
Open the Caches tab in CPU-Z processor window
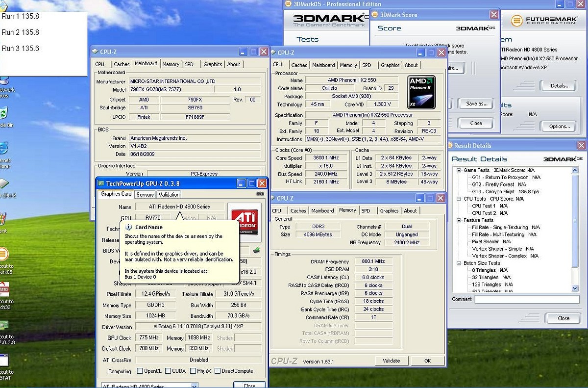[299, 65]
